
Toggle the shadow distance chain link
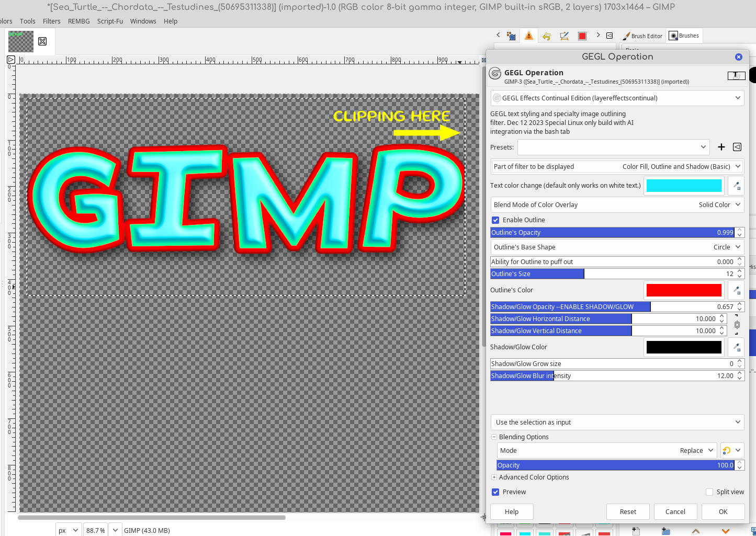point(737,325)
